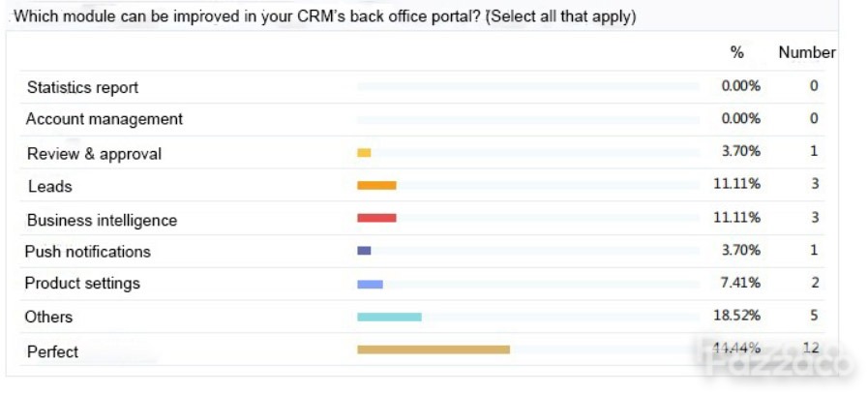Viewport: 868px width, 394px height.
Task: Click the teal Others bar
Action: 389,317
